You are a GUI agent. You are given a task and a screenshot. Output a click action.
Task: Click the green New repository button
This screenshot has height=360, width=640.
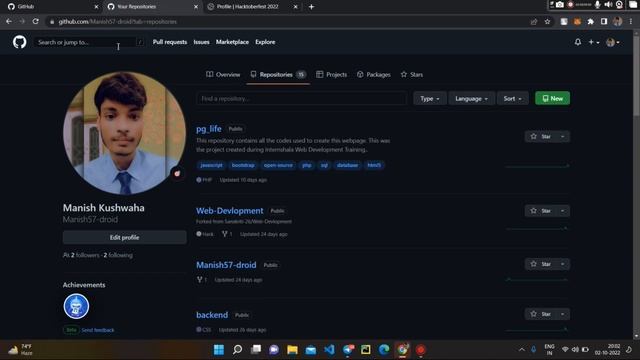tap(552, 98)
